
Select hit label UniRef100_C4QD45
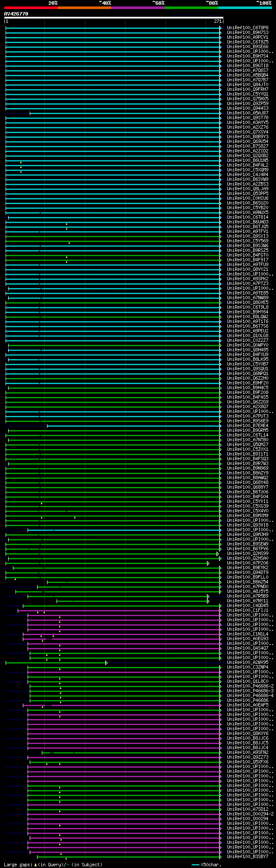click(248, 605)
